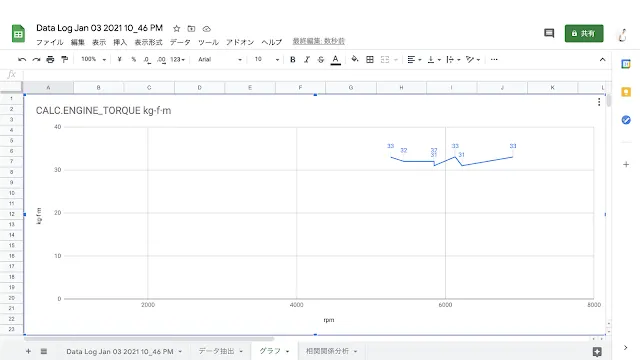Switch to the データ抽出 sheet tab

tap(216, 351)
